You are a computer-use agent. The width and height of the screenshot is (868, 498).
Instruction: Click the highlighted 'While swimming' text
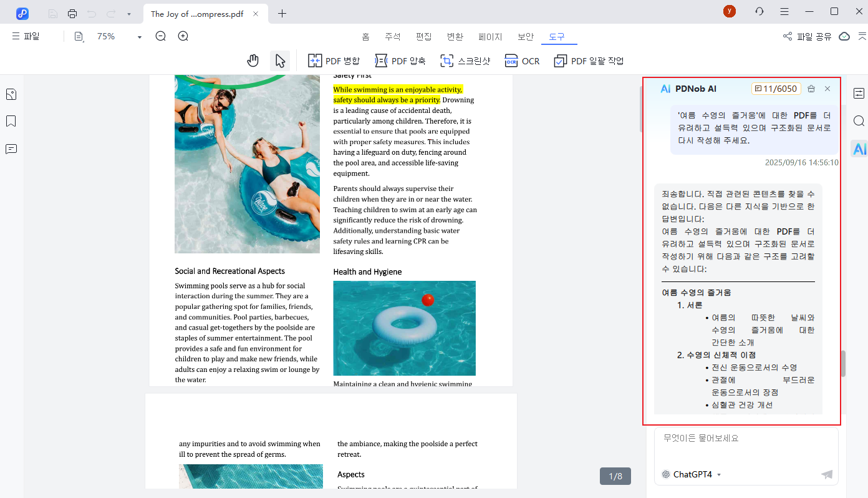click(398, 95)
